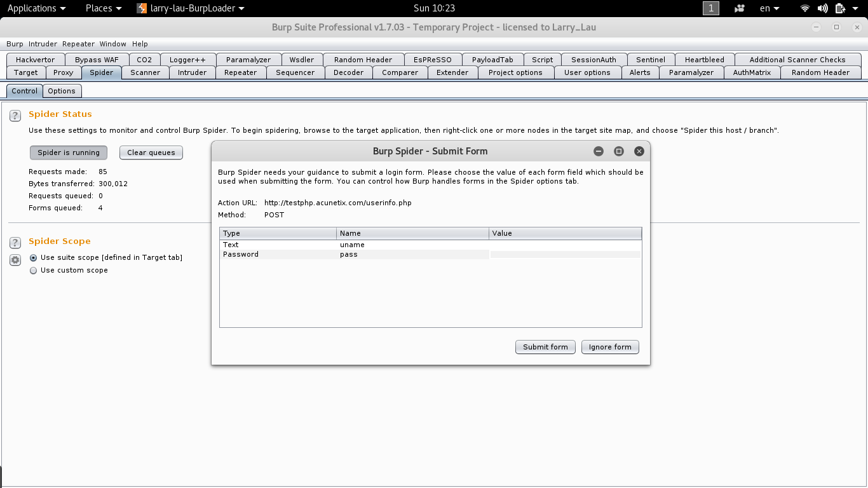Open the Sequencer tab
Screen dimensions: 868x488
coord(295,72)
